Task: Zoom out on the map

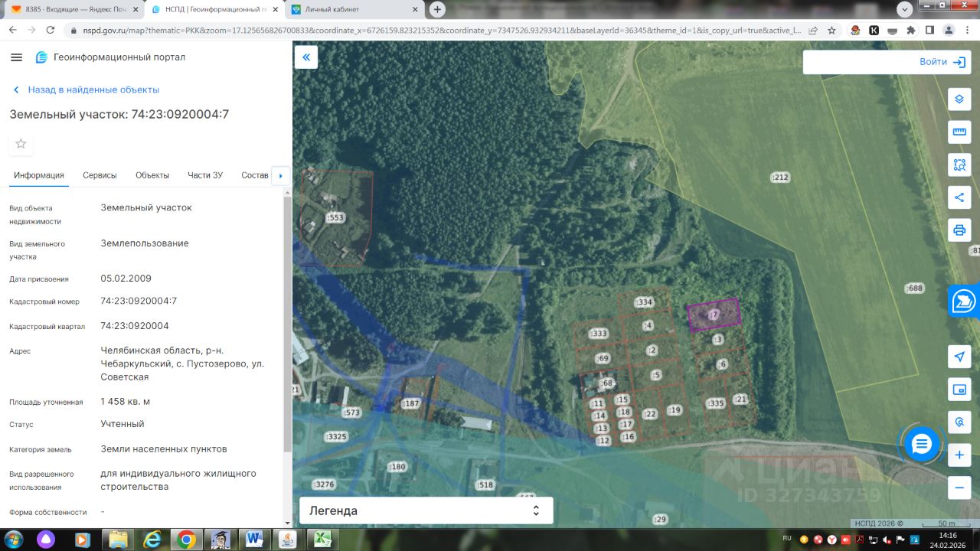Action: click(959, 487)
